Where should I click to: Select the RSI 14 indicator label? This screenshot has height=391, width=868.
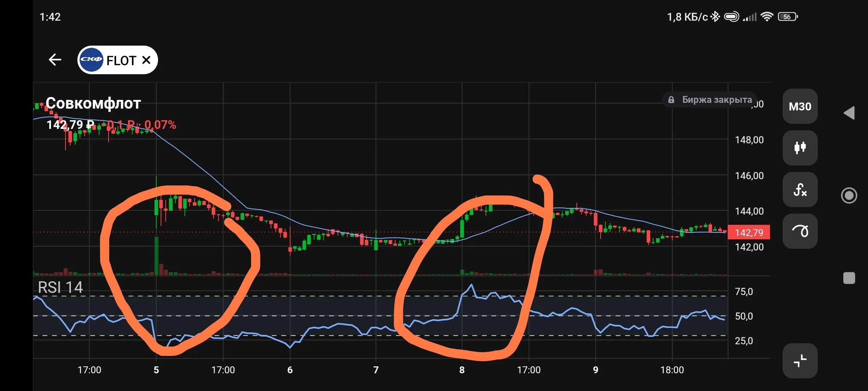[60, 287]
